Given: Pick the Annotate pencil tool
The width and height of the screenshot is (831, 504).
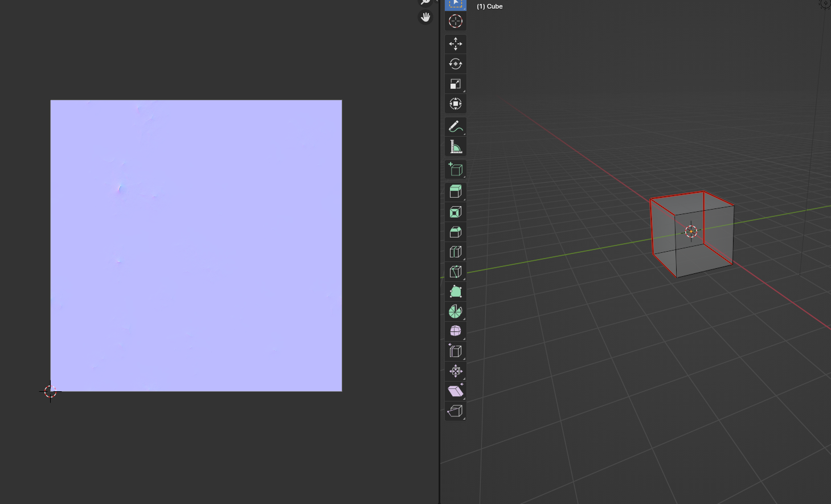Looking at the screenshot, I should coord(455,126).
